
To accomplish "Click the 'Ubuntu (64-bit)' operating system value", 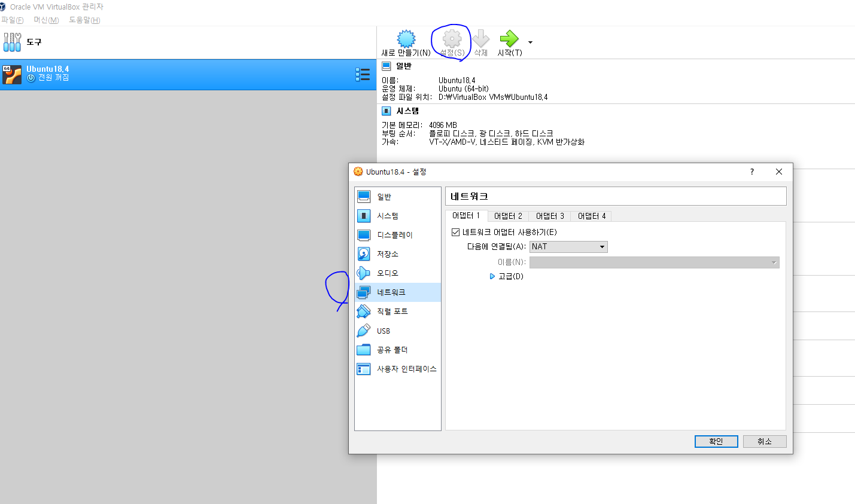I will click(464, 88).
